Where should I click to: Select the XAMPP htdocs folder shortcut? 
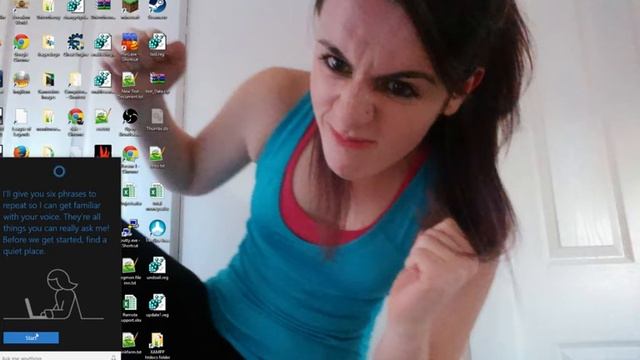click(157, 346)
